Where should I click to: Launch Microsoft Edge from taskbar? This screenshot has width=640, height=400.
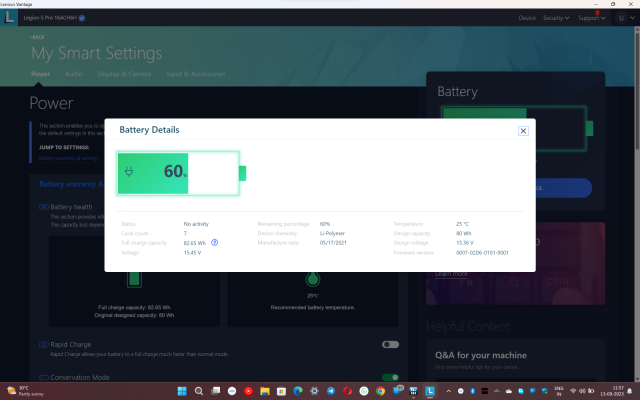[298, 391]
